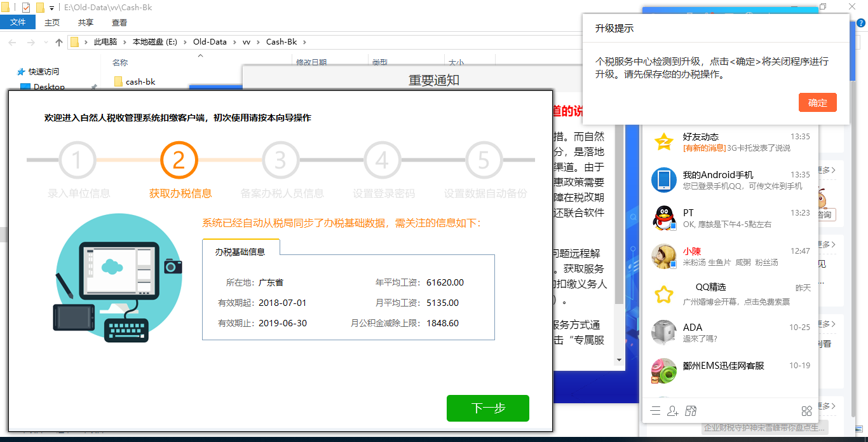
Task: Open the ADA conversation in QQ
Action: point(730,333)
